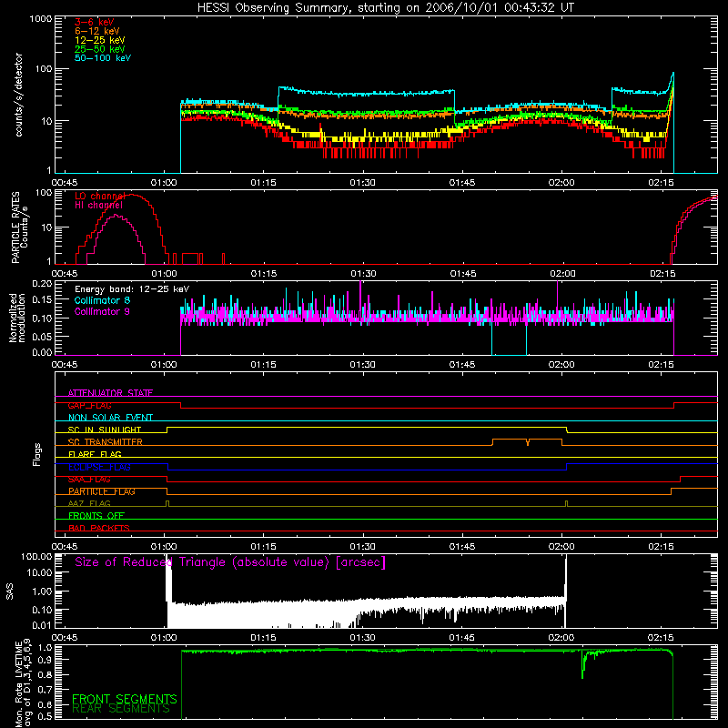Select the 3-6 keV legend label
This screenshot has height=728, width=728.
click(94, 22)
